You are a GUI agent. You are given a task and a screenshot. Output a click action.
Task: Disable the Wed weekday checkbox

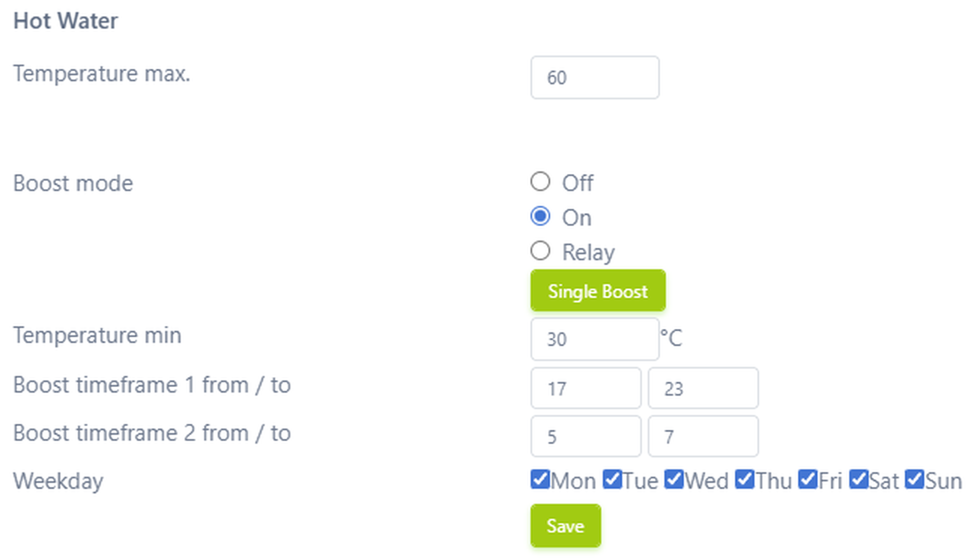[674, 479]
